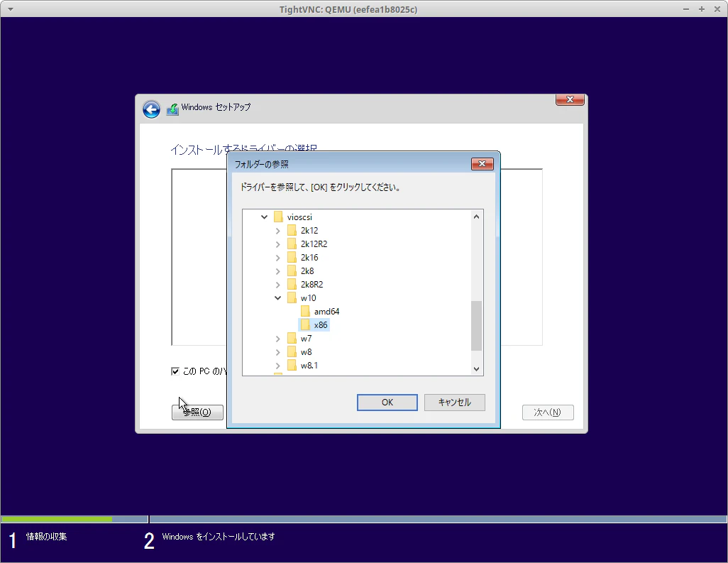728x563 pixels.
Task: Select the 2k16 folder name
Action: click(309, 257)
